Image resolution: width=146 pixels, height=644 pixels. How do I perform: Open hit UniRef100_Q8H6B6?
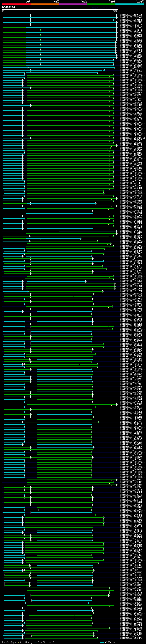coord(131,20)
